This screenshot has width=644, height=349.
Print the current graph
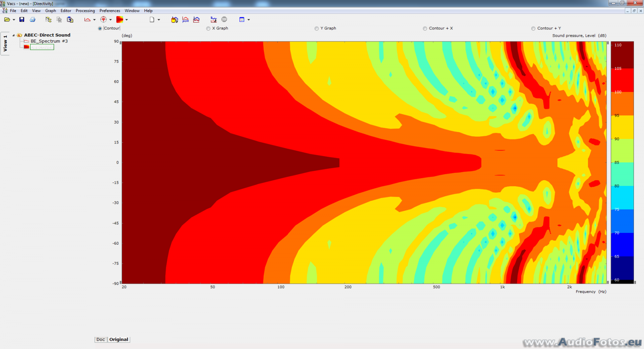[x=33, y=19]
